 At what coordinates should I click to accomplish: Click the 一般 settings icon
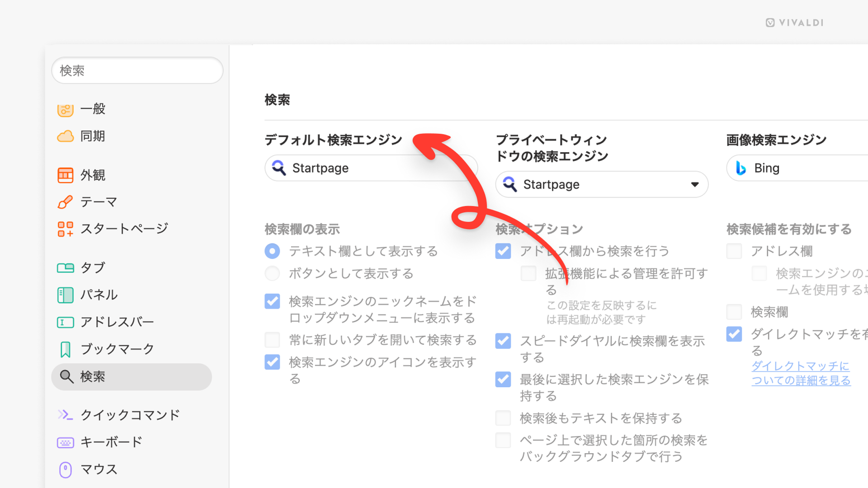(x=66, y=110)
